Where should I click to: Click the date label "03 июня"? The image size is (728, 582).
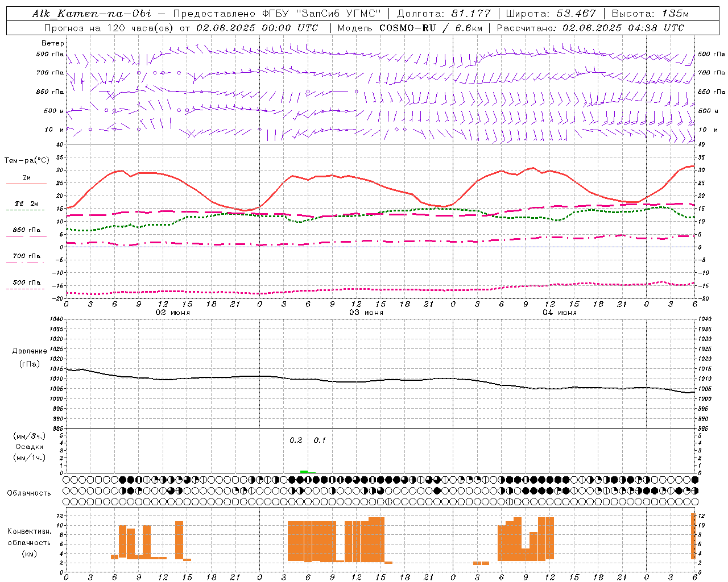[366, 313]
